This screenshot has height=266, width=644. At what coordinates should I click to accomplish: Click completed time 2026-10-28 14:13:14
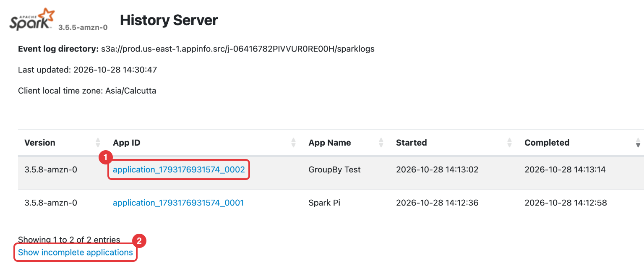pos(565,170)
